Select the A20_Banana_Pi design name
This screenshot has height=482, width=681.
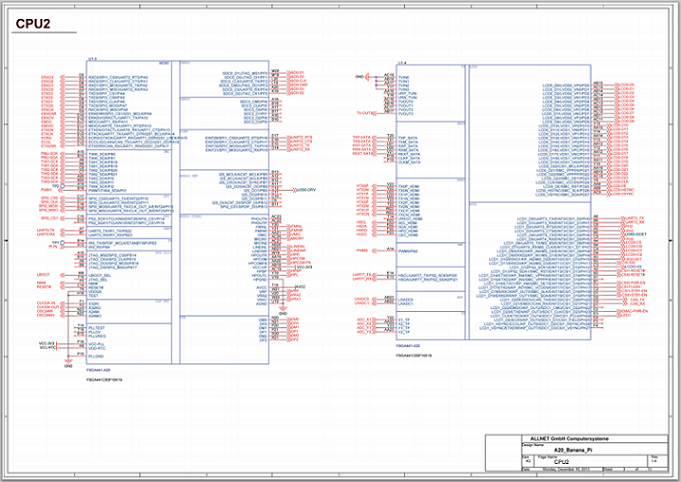(x=573, y=450)
